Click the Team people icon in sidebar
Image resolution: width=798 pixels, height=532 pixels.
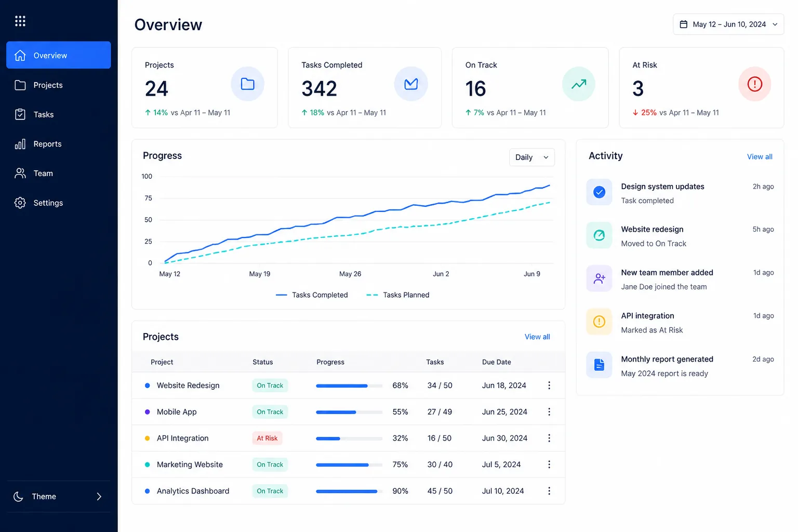(20, 173)
